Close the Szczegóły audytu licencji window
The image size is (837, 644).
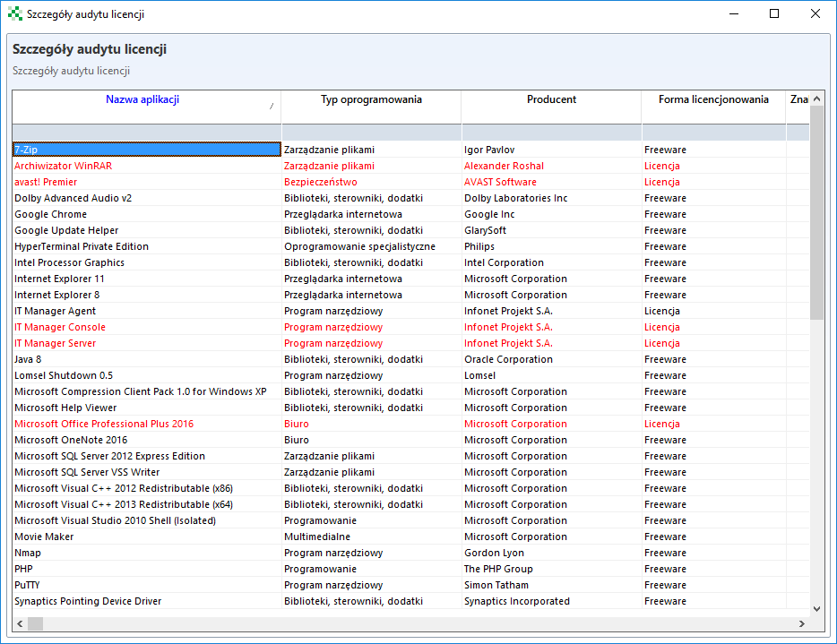(x=815, y=13)
